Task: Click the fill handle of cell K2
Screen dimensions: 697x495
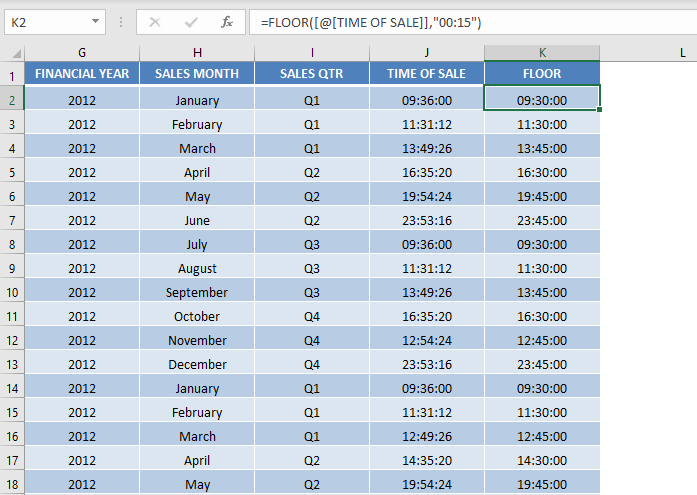Action: tap(599, 109)
